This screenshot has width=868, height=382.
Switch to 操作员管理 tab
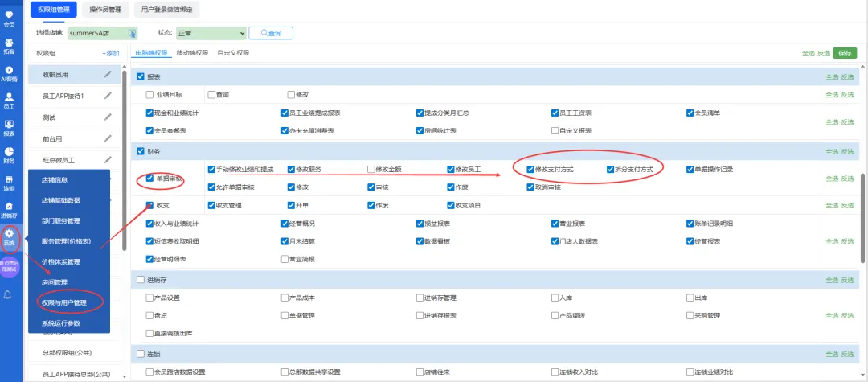(x=105, y=9)
